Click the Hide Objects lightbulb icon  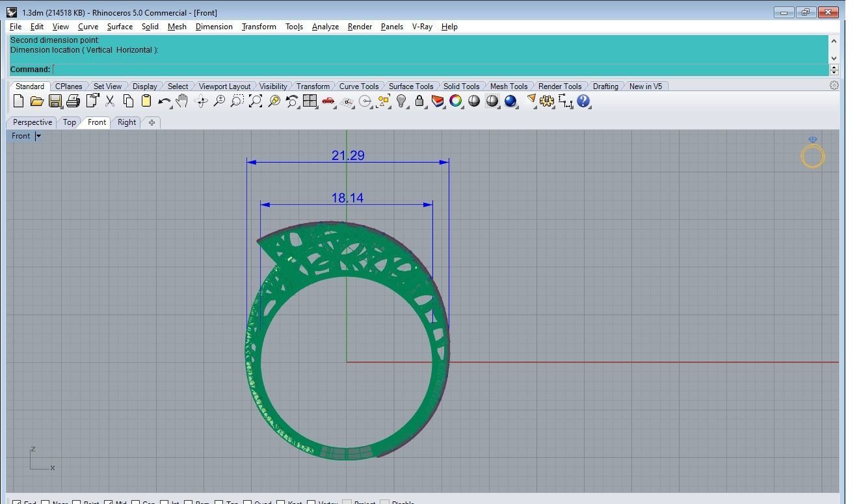pyautogui.click(x=401, y=101)
